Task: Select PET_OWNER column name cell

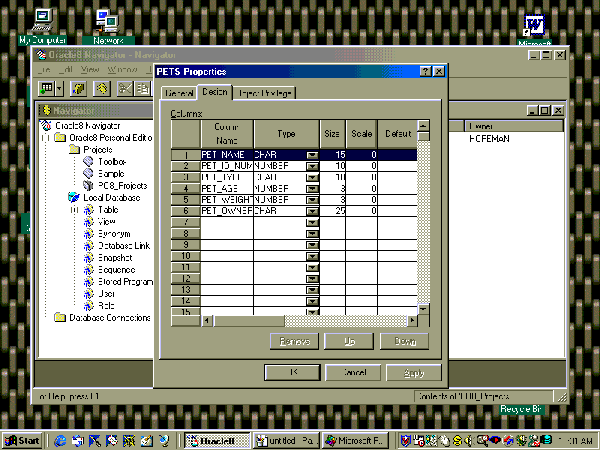Action: 227,211
